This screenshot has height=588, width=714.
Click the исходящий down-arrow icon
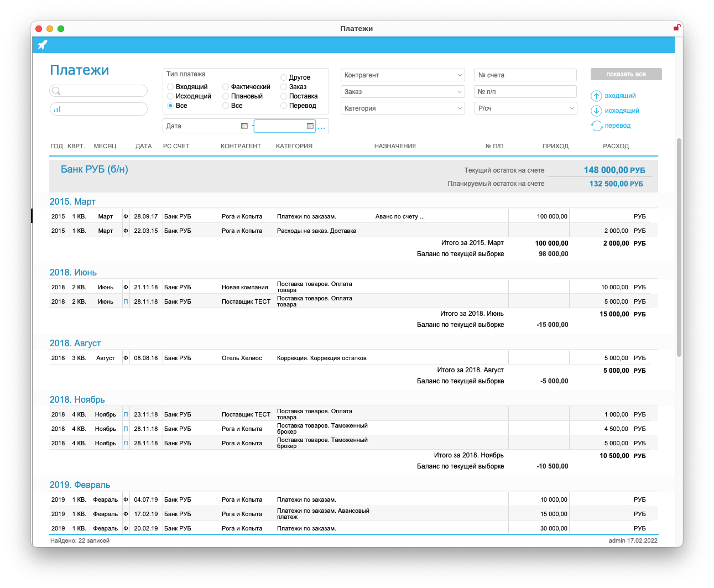tap(596, 111)
